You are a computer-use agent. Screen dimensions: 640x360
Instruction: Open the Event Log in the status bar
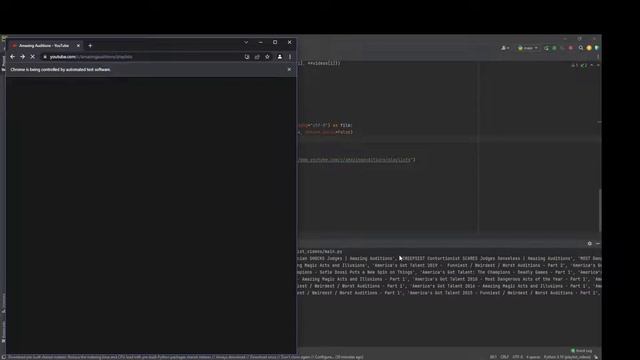[582, 351]
